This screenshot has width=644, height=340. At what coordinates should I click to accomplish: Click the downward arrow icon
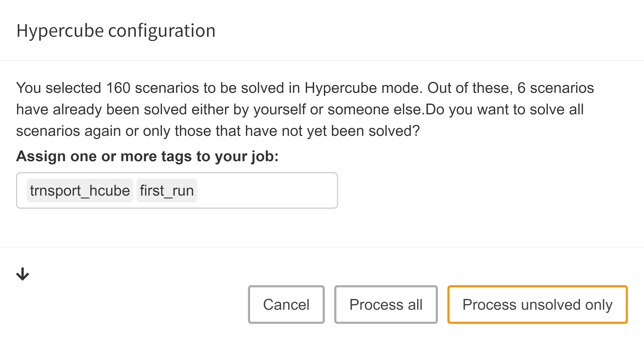[23, 274]
